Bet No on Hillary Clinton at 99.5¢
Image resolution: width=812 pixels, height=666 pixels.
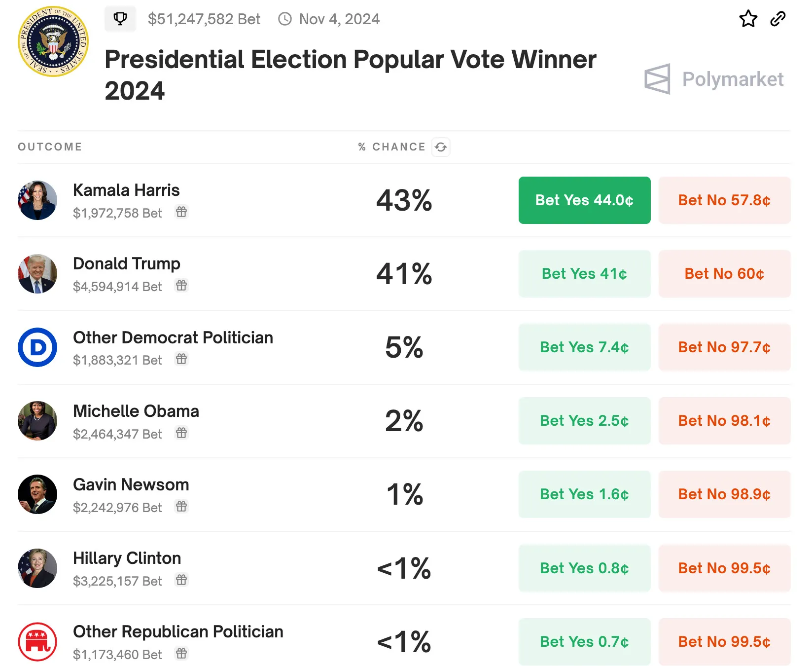[x=724, y=568]
